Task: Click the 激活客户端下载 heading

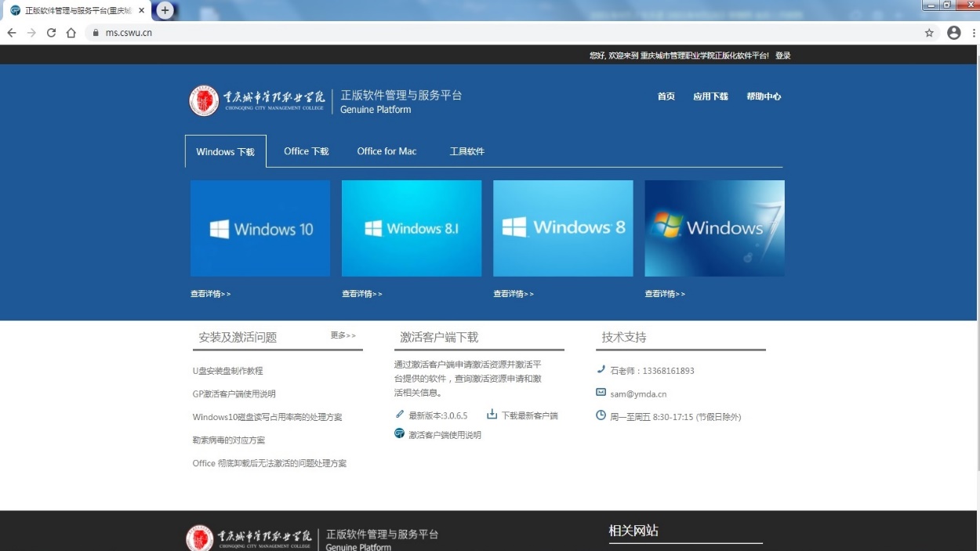Action: point(439,337)
